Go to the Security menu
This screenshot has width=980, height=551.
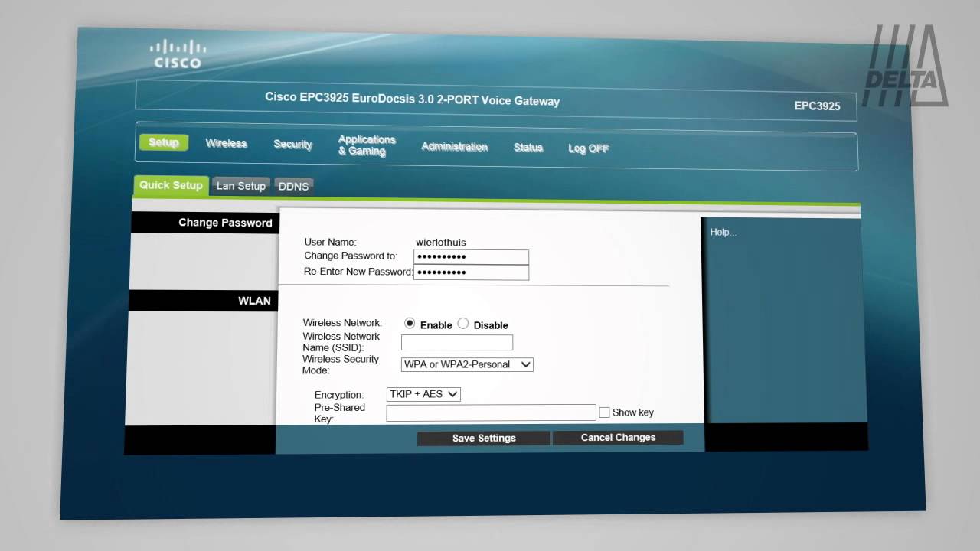pos(292,144)
